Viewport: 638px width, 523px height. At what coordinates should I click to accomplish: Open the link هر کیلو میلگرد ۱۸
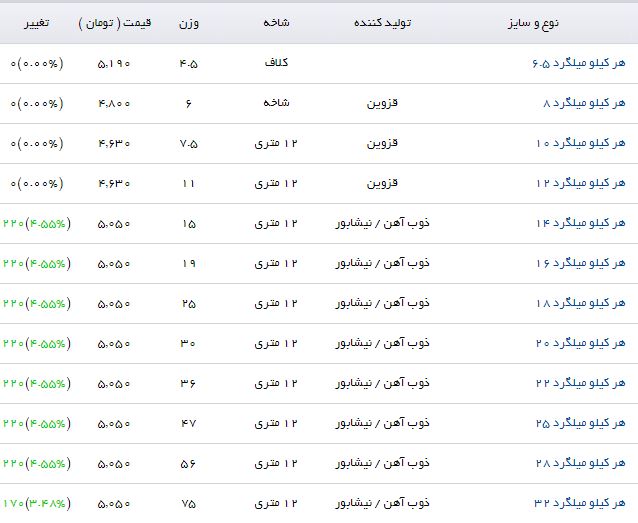581,303
